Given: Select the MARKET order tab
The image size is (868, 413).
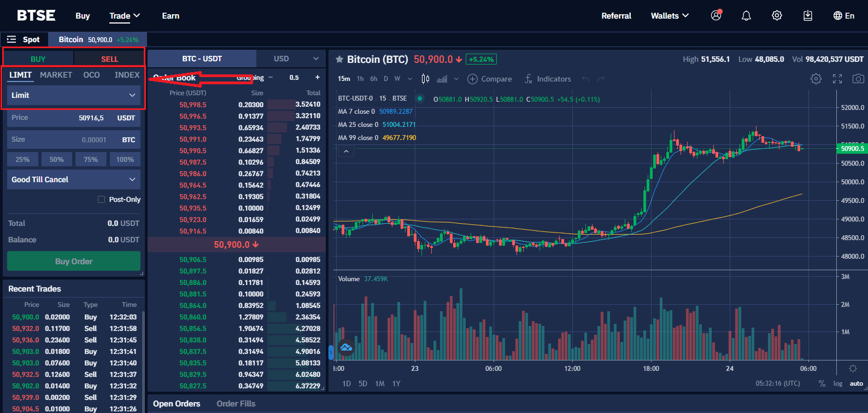Looking at the screenshot, I should click(x=56, y=75).
